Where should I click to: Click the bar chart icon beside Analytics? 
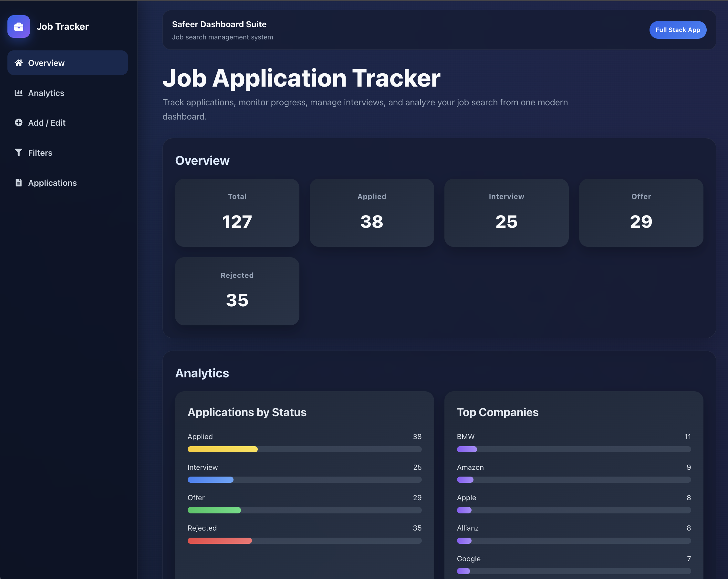point(19,92)
